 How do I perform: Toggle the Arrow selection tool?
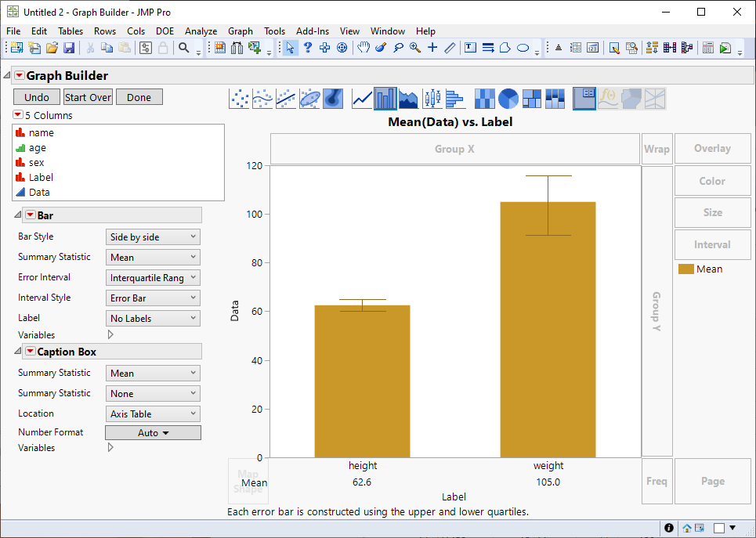click(x=291, y=48)
